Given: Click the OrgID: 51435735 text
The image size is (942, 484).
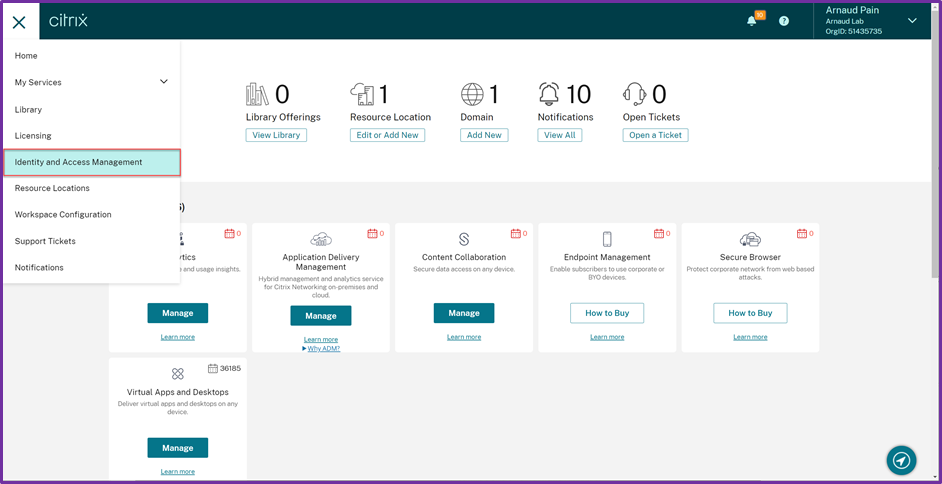Looking at the screenshot, I should pos(854,31).
